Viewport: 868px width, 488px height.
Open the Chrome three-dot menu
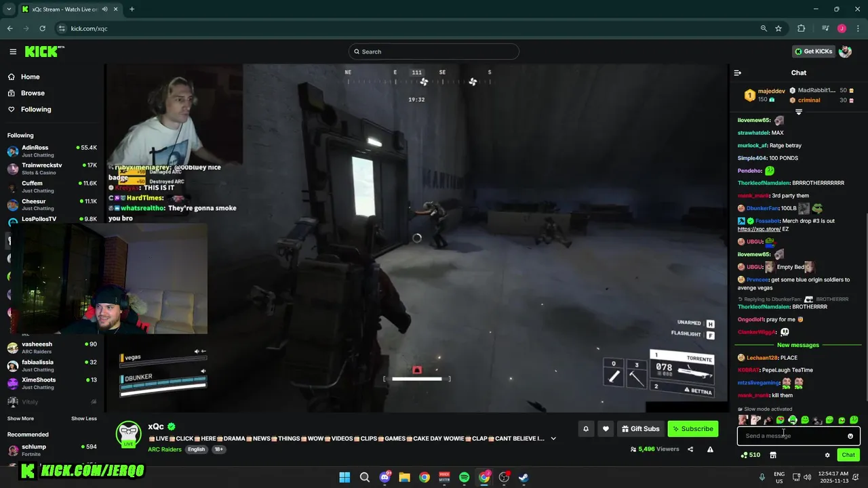tap(859, 28)
